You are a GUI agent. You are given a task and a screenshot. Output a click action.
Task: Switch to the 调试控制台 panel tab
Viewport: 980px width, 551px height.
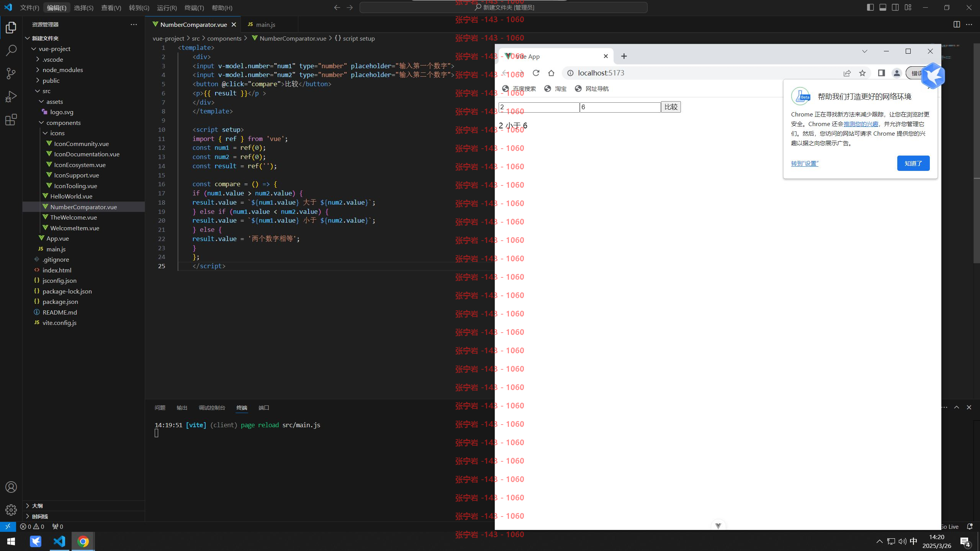(212, 408)
